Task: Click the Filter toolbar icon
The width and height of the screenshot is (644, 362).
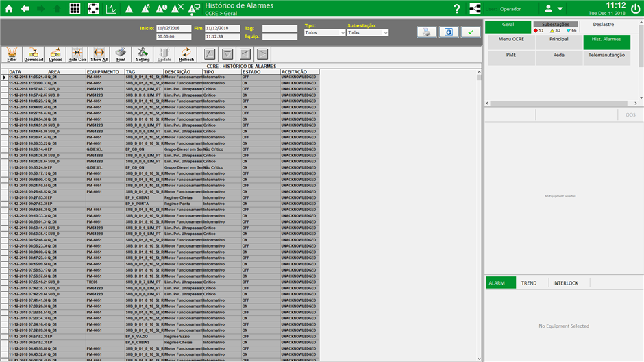Action: pyautogui.click(x=12, y=54)
